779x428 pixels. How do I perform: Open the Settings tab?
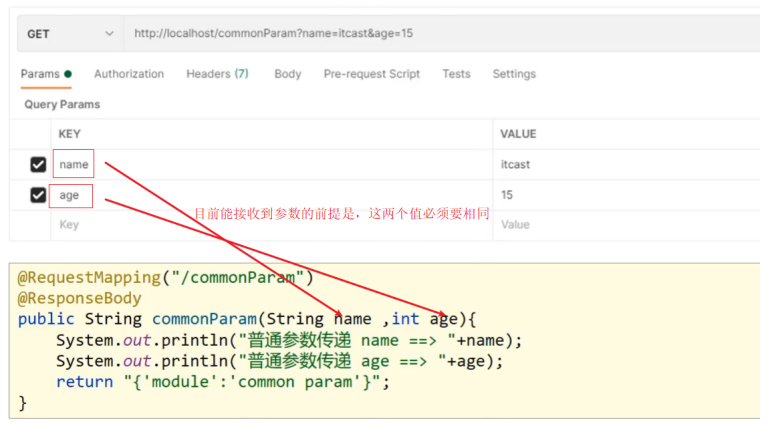tap(514, 74)
